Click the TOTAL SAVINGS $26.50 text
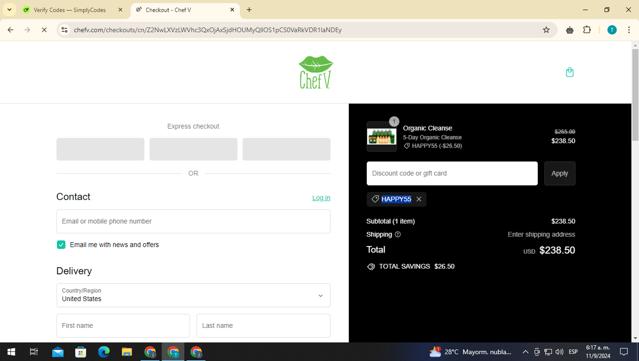 [416, 266]
